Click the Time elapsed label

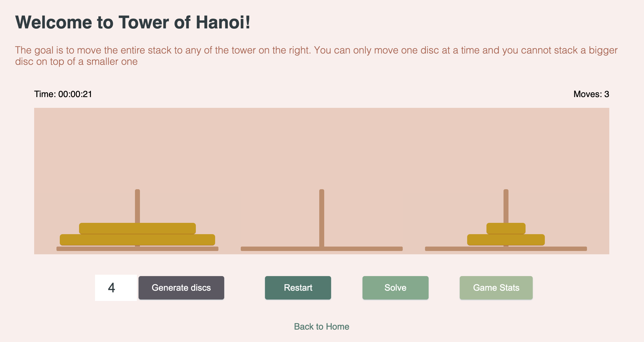pos(63,94)
